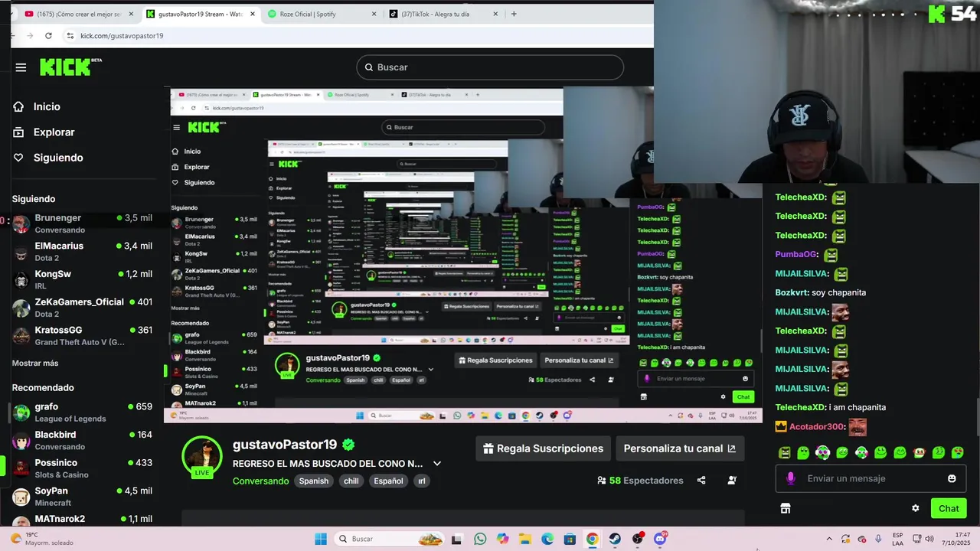Image resolution: width=980 pixels, height=551 pixels.
Task: Click the purple microphone icon in chat box
Action: pos(791,478)
